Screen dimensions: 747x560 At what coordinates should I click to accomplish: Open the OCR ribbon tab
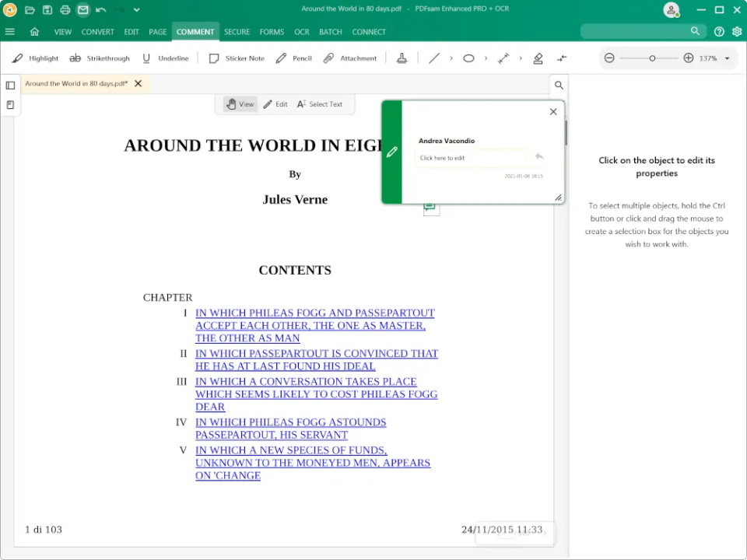302,32
